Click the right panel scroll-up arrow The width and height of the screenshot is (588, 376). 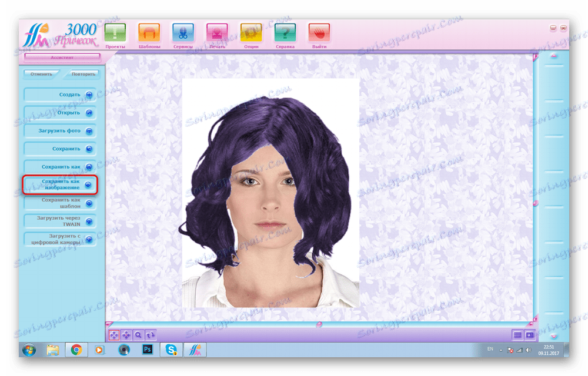point(553,56)
